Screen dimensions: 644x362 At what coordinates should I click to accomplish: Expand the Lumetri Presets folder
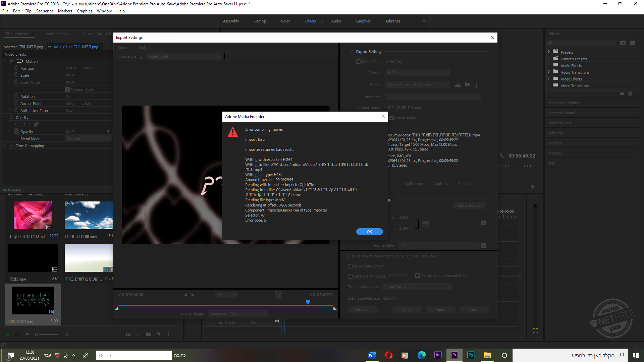(549, 59)
